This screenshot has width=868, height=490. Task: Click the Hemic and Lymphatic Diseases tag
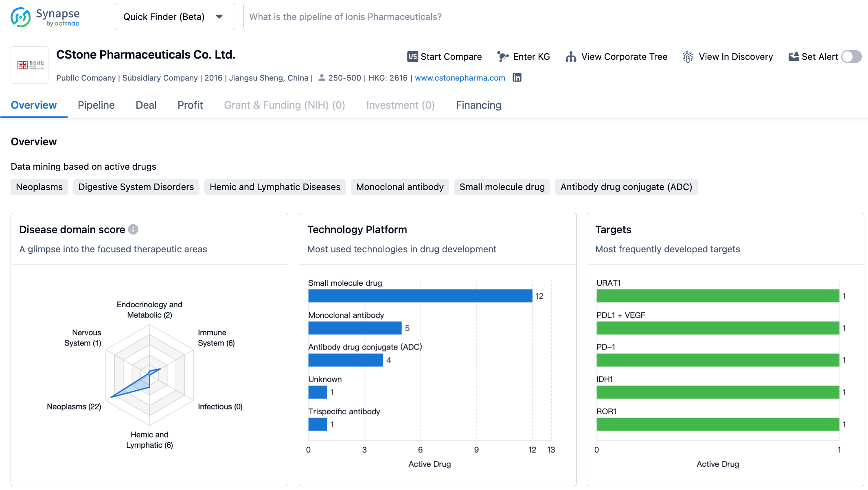click(275, 186)
